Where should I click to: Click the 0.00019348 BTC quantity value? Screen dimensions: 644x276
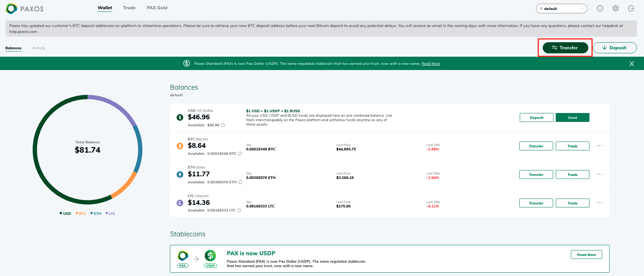[x=261, y=149]
